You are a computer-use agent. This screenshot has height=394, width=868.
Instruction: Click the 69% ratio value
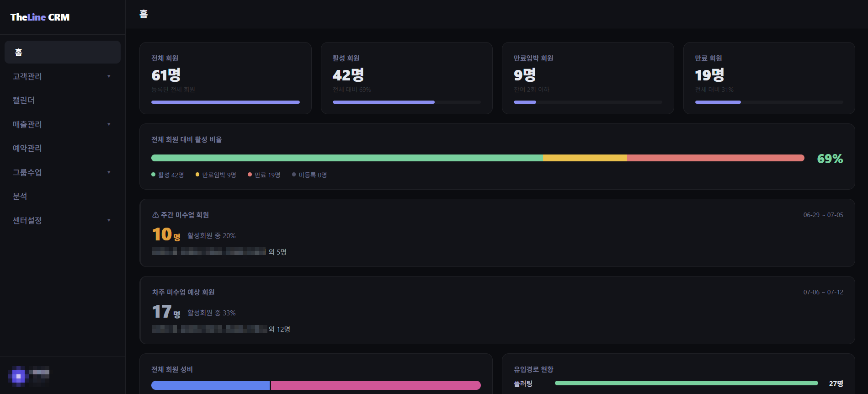(830, 159)
